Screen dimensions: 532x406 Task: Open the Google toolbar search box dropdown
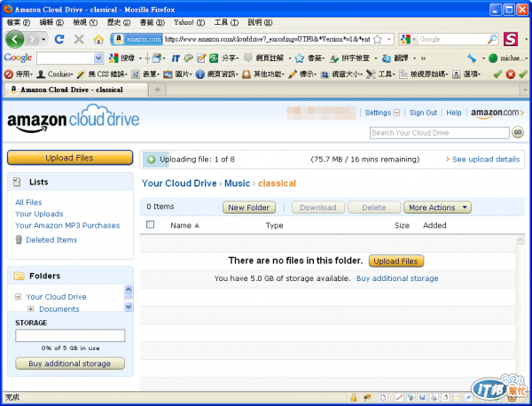tap(98, 59)
